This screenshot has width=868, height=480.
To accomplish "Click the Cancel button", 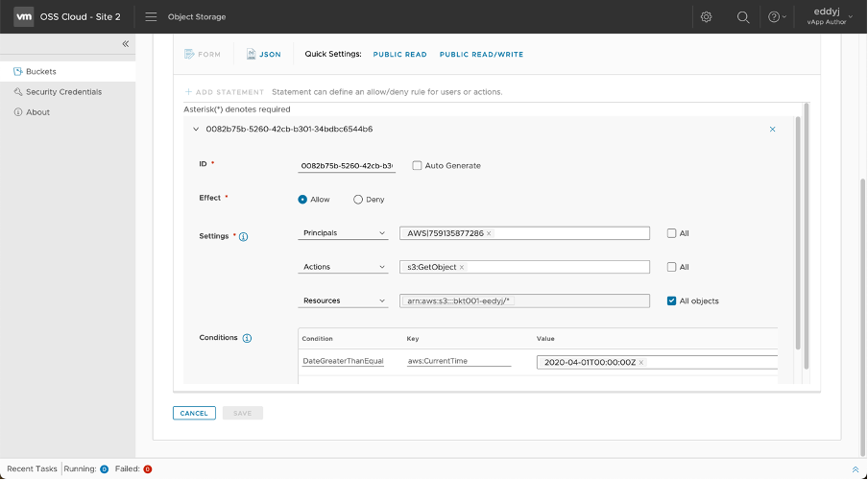I will pos(194,413).
